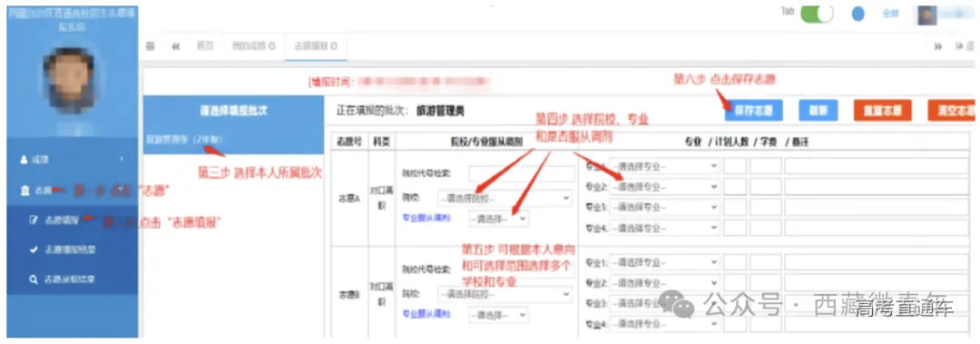Click 计划人数 box of 志愿A 专业2
This screenshot has width=980, height=344.
pyautogui.click(x=735, y=186)
